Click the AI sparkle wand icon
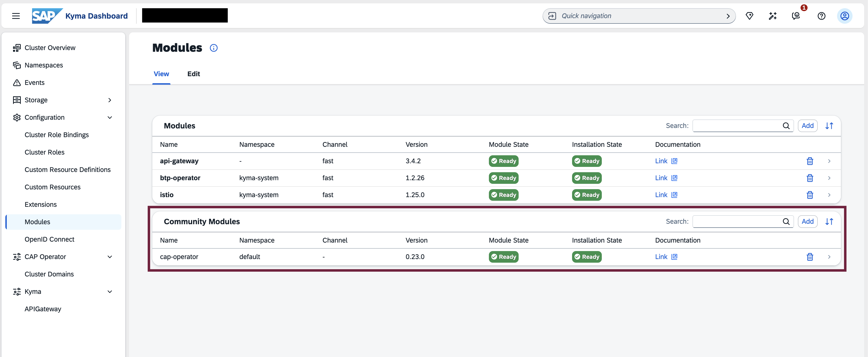 point(773,16)
